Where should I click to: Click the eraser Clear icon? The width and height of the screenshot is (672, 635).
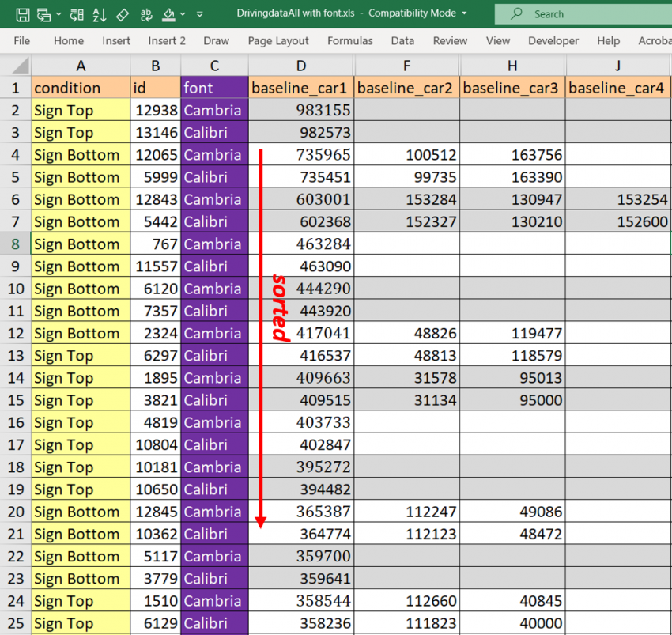123,14
